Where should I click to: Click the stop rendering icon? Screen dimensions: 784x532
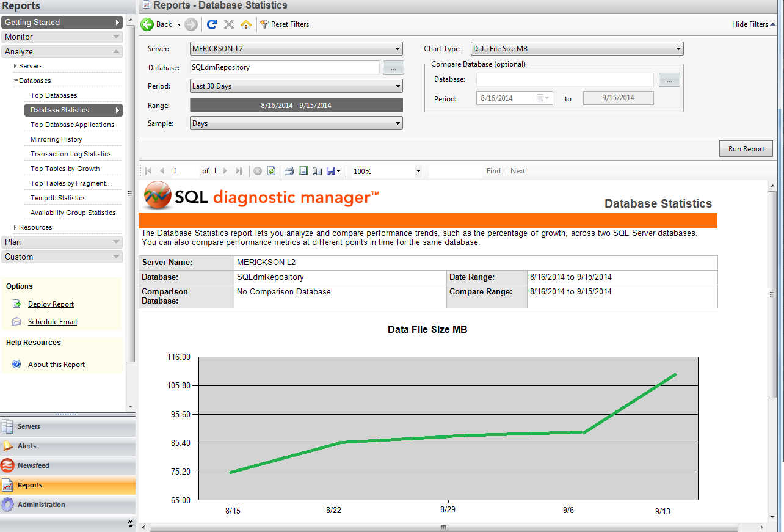coord(258,171)
